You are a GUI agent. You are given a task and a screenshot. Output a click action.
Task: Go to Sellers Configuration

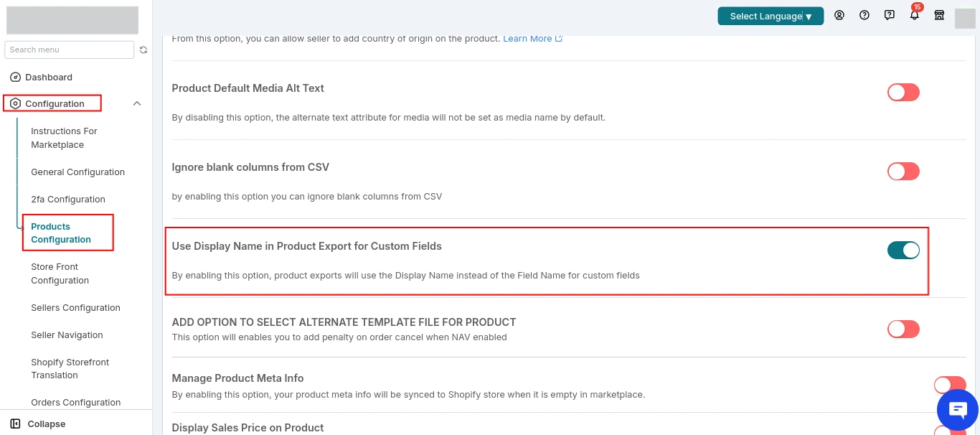(75, 307)
